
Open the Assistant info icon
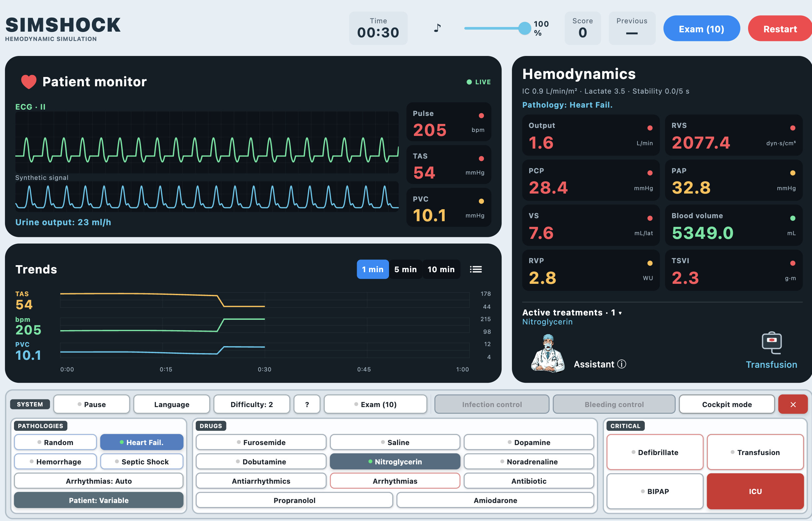pyautogui.click(x=621, y=364)
